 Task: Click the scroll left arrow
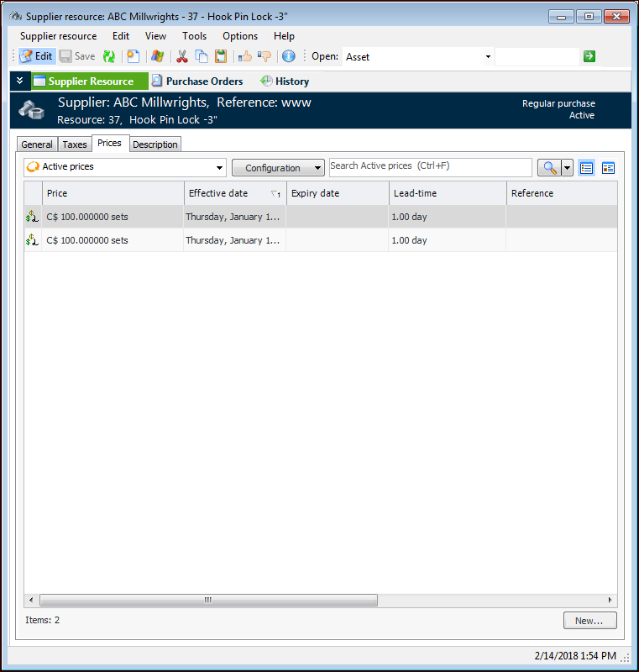point(31,600)
